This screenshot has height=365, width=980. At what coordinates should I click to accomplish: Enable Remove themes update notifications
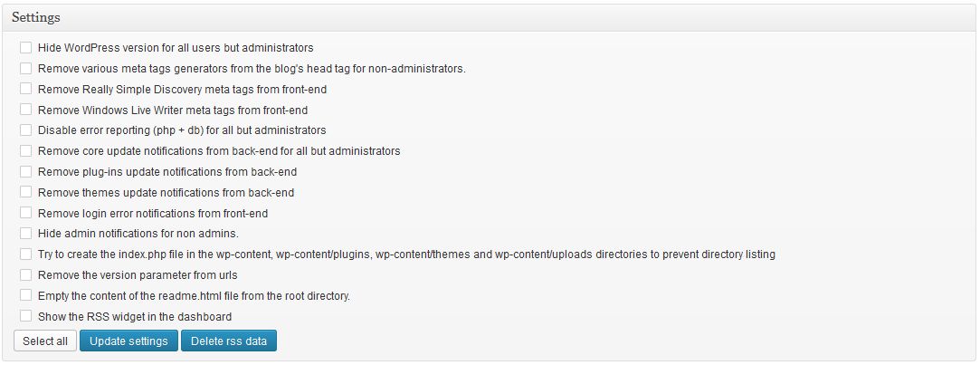coord(25,192)
